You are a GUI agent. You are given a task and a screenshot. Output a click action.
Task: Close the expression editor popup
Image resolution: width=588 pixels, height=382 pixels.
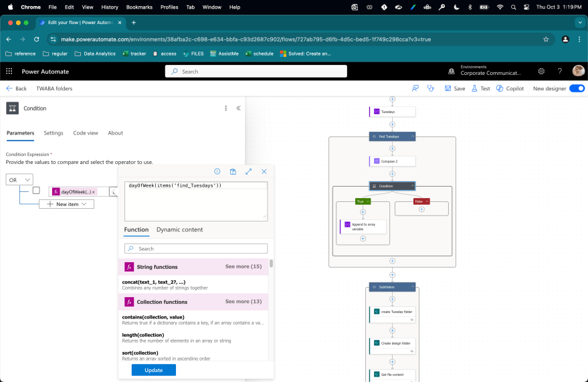click(264, 171)
